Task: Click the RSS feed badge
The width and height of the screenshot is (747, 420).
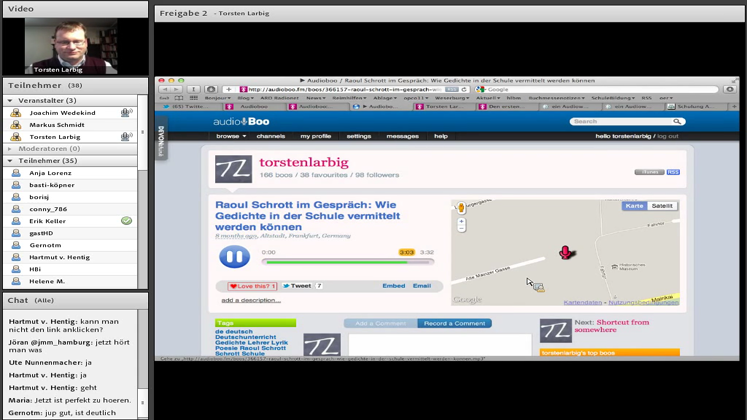Action: tap(673, 172)
